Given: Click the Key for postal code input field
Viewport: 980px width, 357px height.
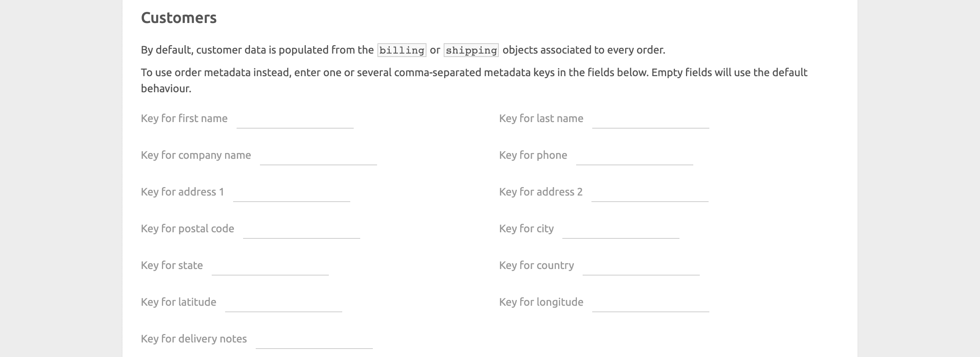Looking at the screenshot, I should point(302,234).
